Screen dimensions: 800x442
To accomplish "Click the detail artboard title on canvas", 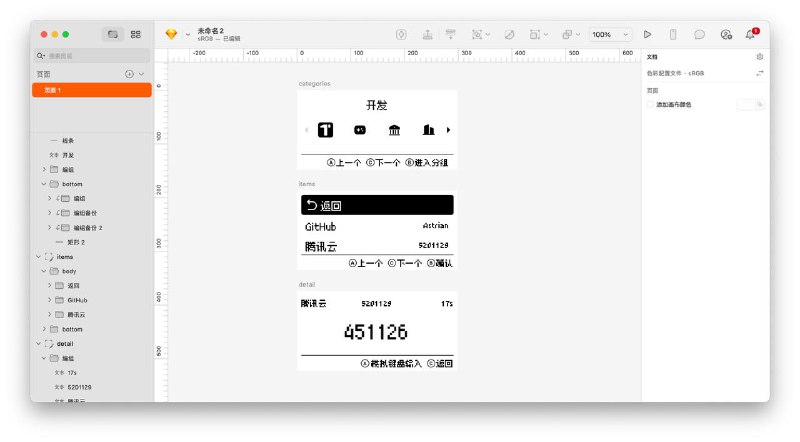I will click(x=307, y=284).
